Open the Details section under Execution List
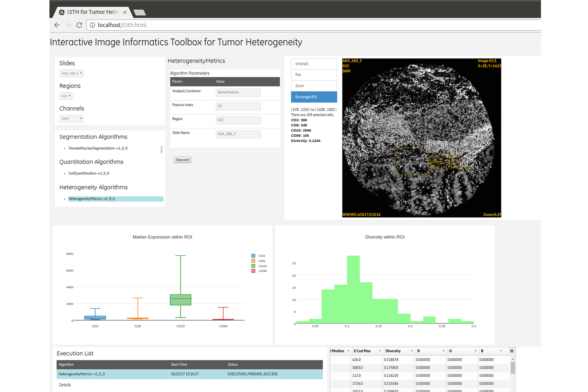This screenshot has width=588, height=392. pyautogui.click(x=65, y=385)
